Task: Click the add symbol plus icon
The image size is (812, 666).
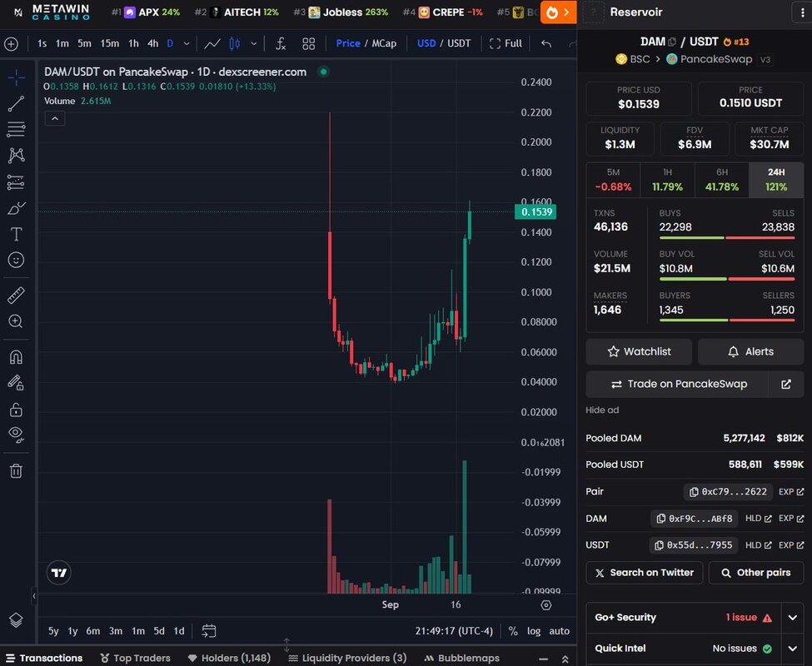Action: coord(11,44)
